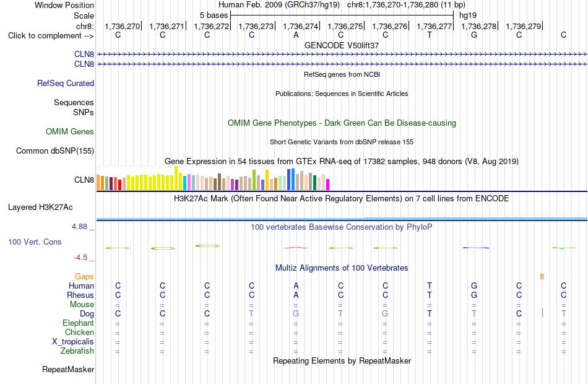This screenshot has width=588, height=384.
Task: Click the 'Layered H3K27Ac' track label
Action: coord(40,207)
